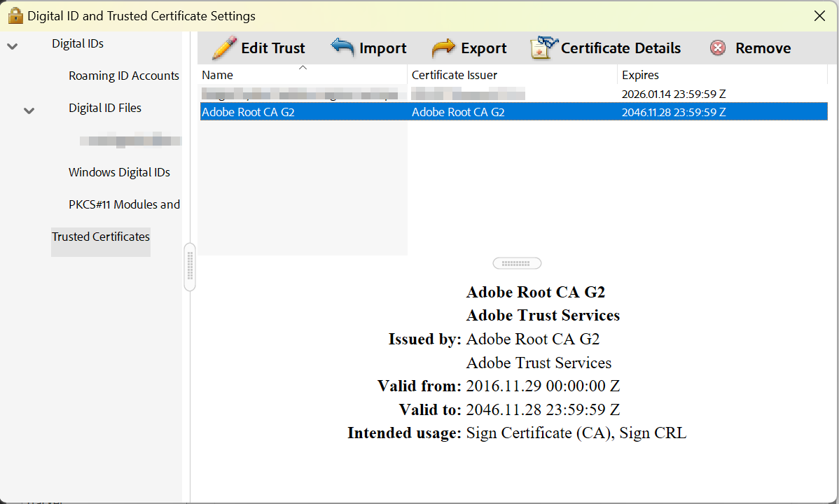Open Roaming ID Accounts
Image resolution: width=839 pixels, height=504 pixels.
tap(123, 76)
